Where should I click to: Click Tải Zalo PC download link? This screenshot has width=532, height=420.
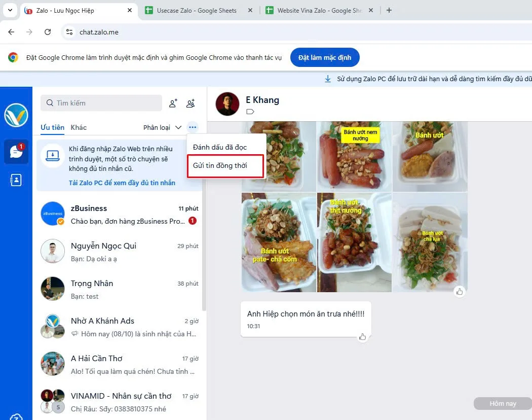(122, 183)
